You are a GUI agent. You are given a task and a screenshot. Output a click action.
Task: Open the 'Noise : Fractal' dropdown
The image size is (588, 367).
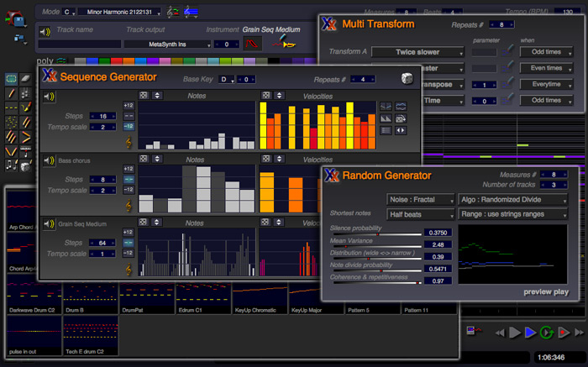419,200
